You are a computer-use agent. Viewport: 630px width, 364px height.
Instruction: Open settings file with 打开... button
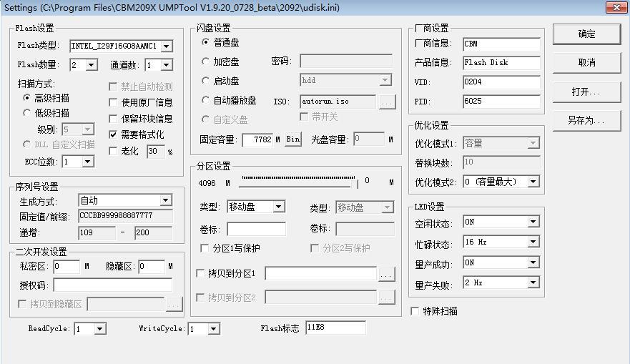pos(586,92)
